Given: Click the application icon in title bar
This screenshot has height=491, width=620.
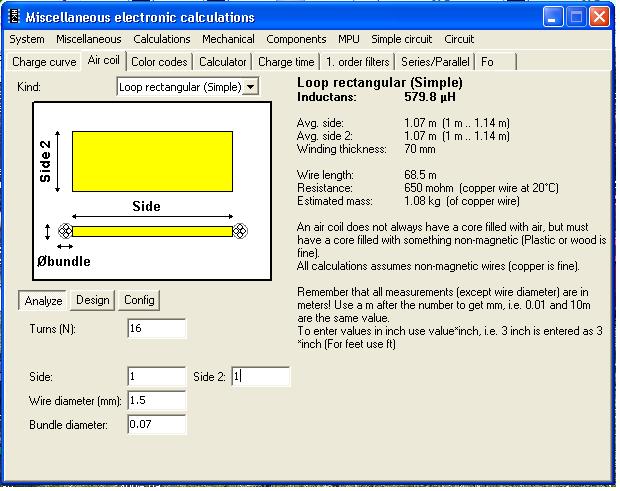Looking at the screenshot, I should 14,17.
